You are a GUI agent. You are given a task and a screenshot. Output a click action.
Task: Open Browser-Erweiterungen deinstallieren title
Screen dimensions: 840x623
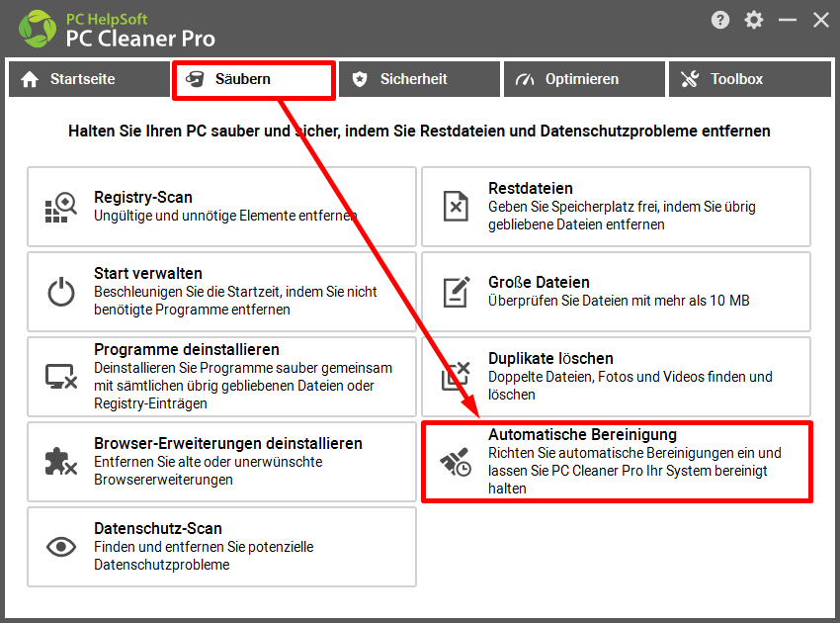pyautogui.click(x=228, y=443)
